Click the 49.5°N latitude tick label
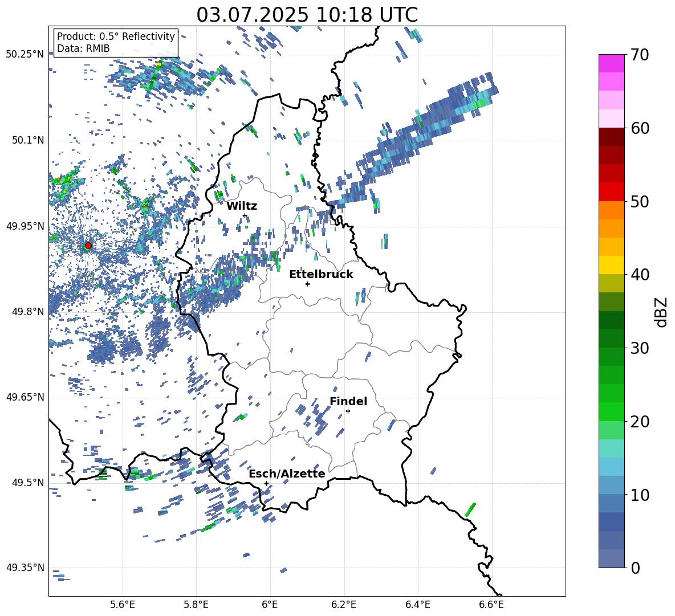The width and height of the screenshot is (675, 616). [28, 483]
